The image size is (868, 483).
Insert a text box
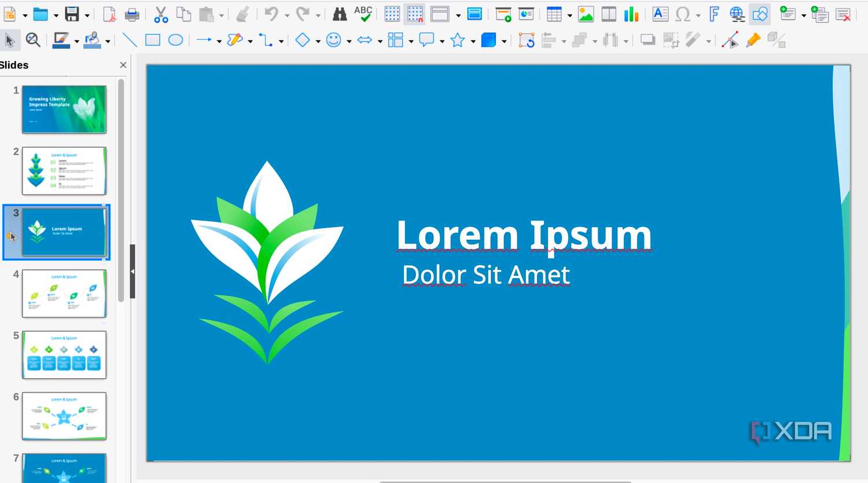660,14
